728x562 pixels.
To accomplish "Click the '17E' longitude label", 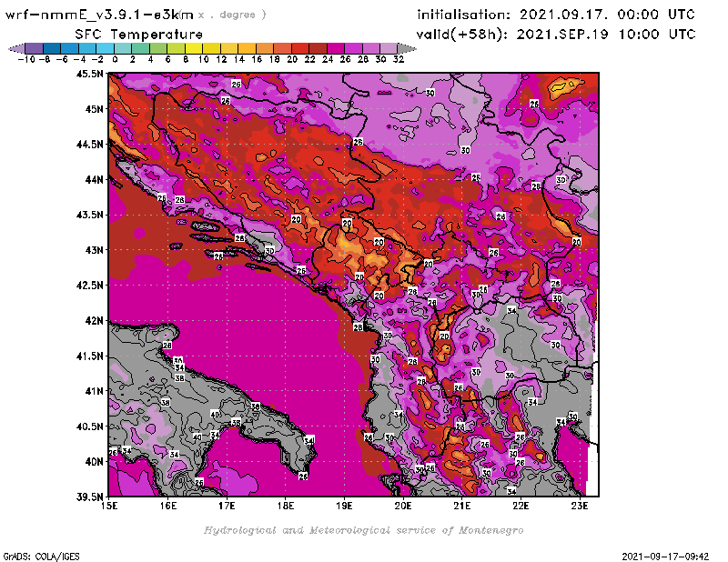I will tap(227, 506).
